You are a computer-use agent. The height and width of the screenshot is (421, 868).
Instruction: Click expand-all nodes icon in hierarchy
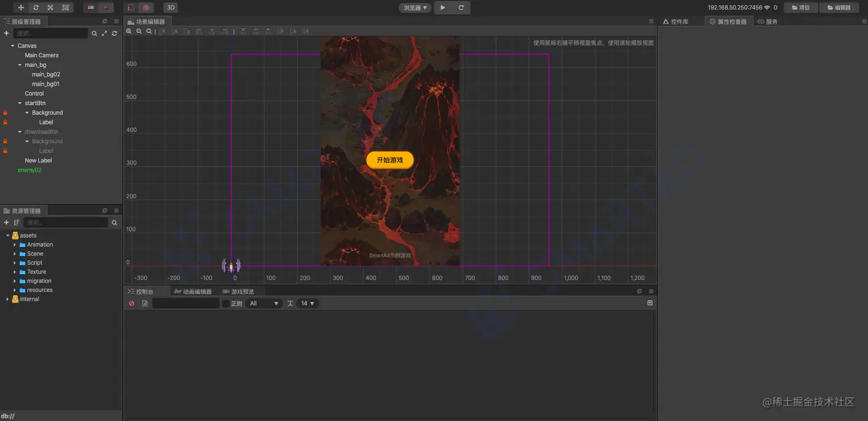(x=104, y=34)
